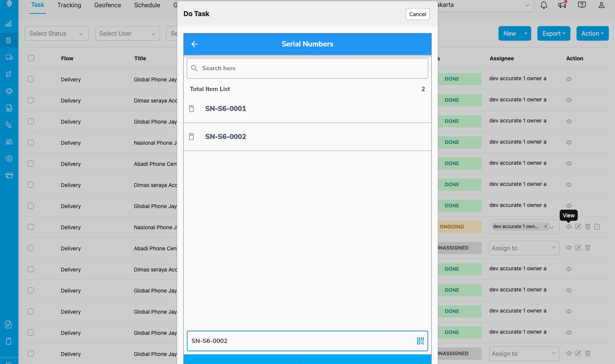
Task: Select SN-S6-0002 list entry
Action: tap(307, 137)
